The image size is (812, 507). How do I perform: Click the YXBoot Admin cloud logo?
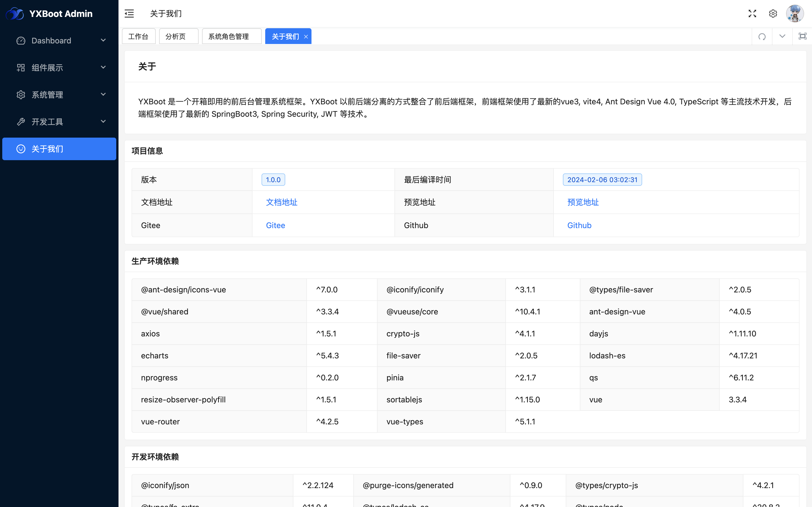point(15,14)
